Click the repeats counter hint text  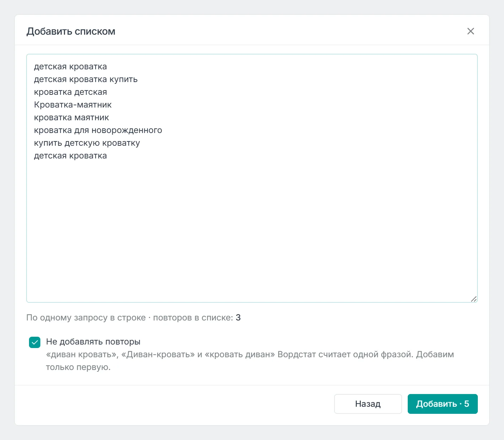[x=133, y=318]
